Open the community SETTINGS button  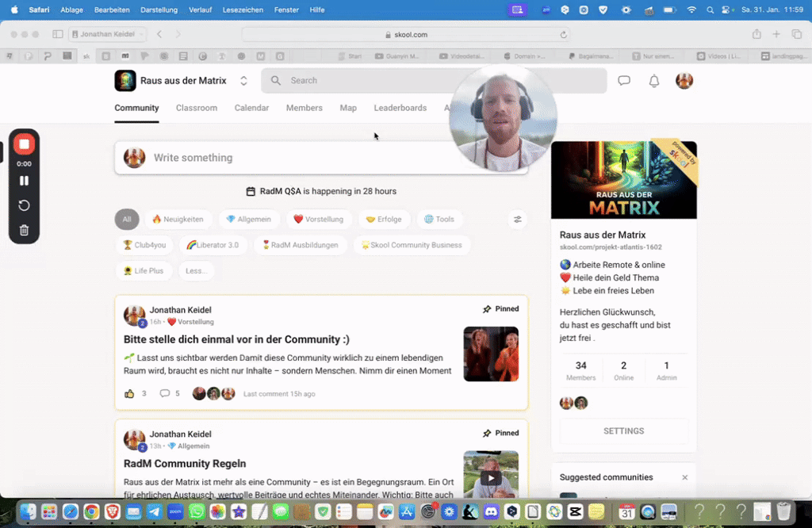click(x=623, y=430)
